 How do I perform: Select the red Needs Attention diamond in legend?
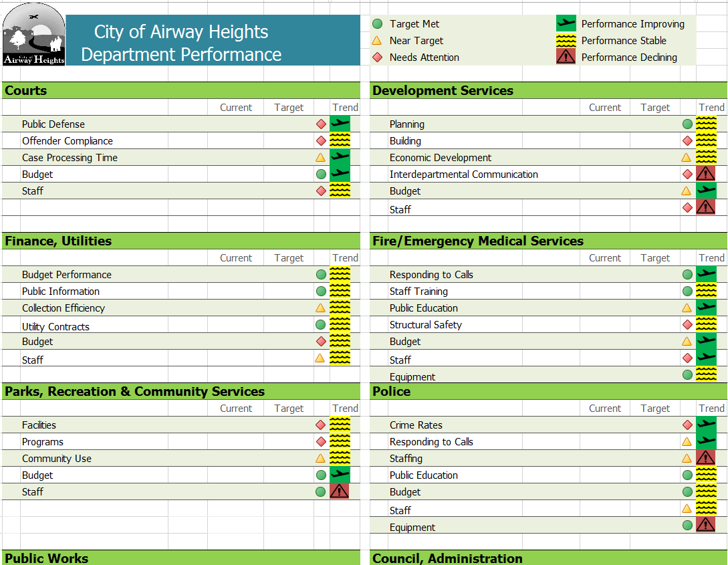click(378, 57)
